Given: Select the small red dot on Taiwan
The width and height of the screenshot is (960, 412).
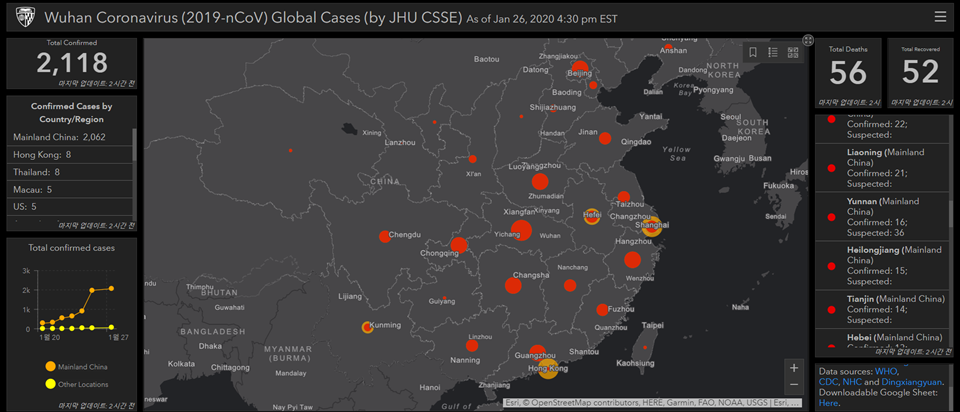Looking at the screenshot, I should [645, 347].
